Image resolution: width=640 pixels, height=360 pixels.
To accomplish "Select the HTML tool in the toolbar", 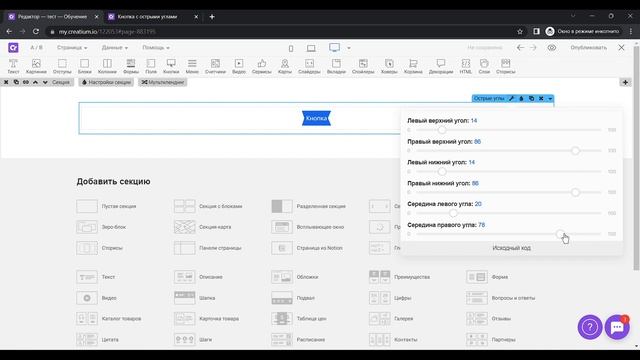I will pyautogui.click(x=465, y=66).
